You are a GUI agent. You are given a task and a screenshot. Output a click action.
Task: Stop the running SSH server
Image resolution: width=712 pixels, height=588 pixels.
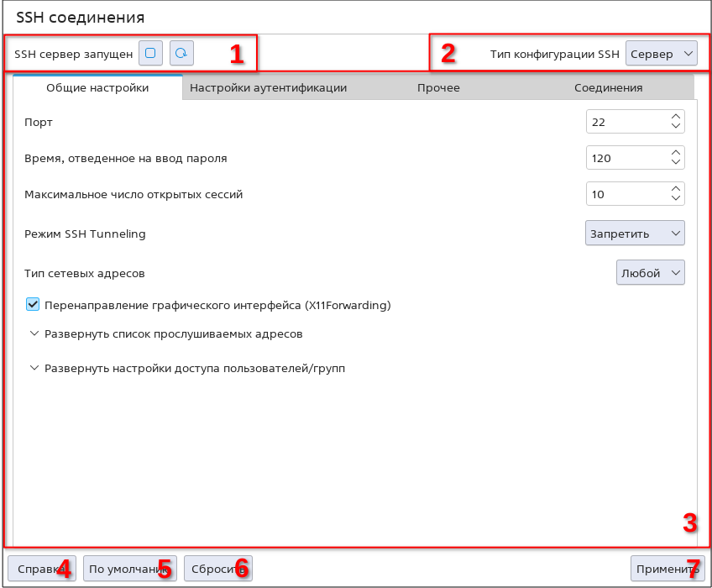[x=150, y=53]
